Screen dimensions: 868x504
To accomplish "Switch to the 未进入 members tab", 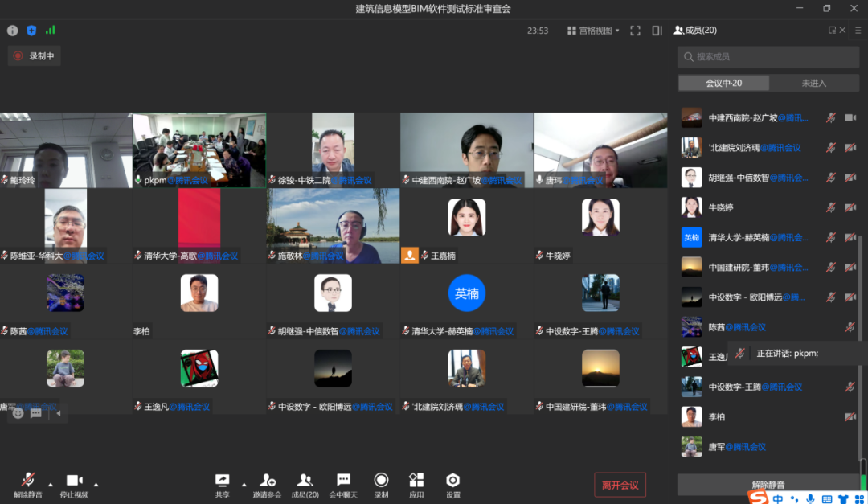I will 813,83.
